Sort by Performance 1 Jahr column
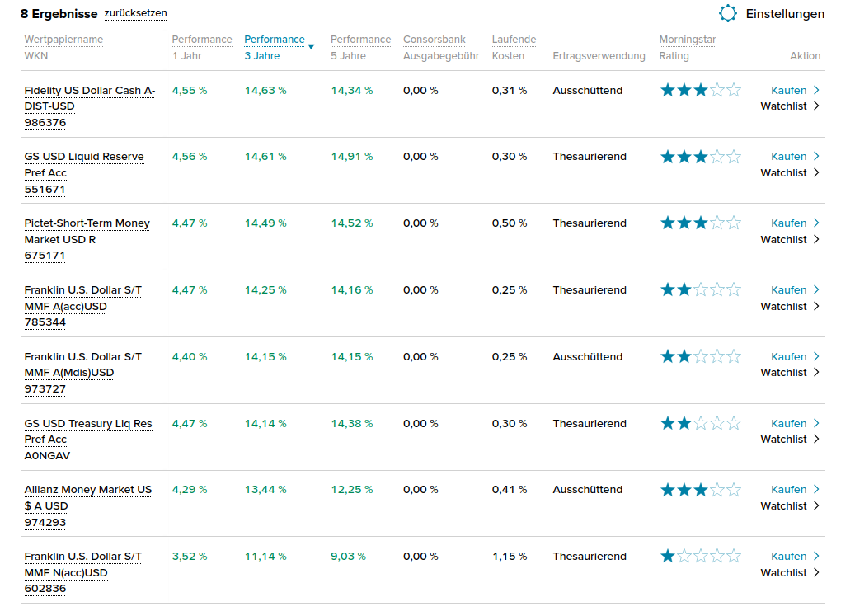The image size is (855, 616). [x=202, y=40]
